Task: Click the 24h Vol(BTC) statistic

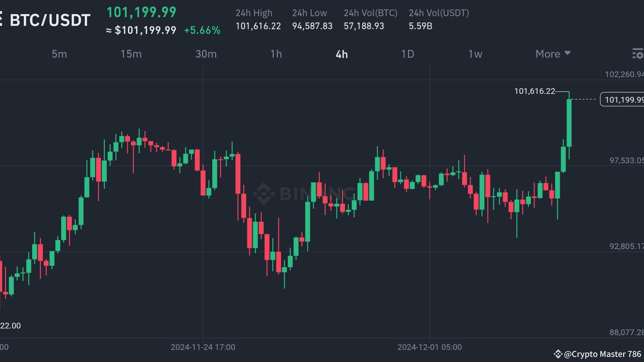Action: tap(364, 26)
